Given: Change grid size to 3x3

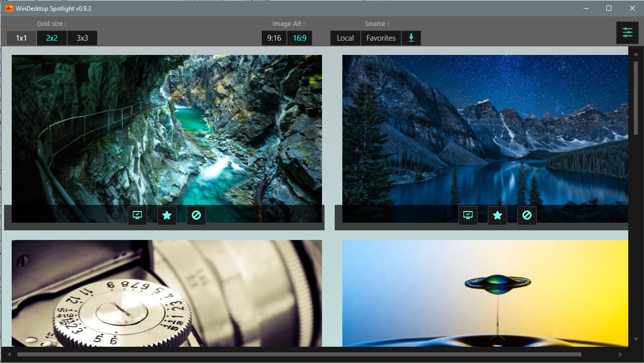Looking at the screenshot, I should [x=82, y=38].
